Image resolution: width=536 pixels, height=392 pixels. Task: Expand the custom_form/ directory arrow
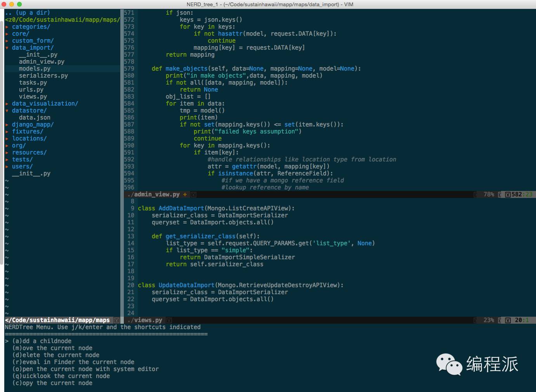pyautogui.click(x=7, y=41)
